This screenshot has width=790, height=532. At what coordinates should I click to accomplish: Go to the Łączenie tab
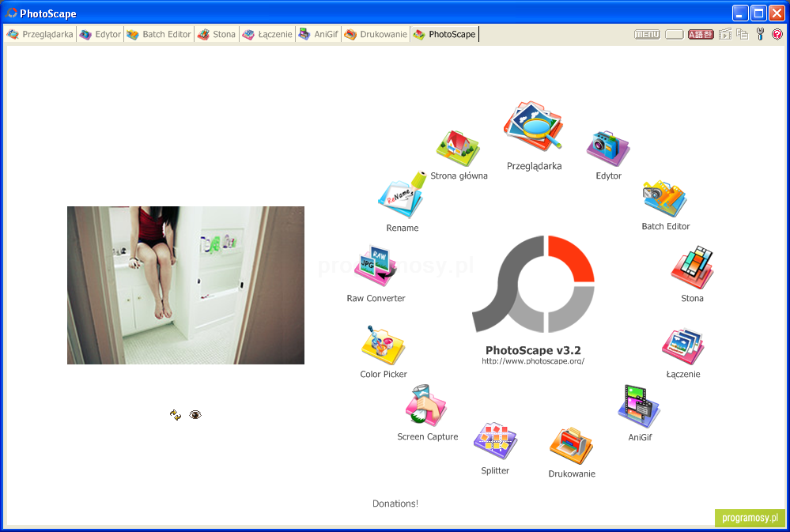tap(267, 34)
